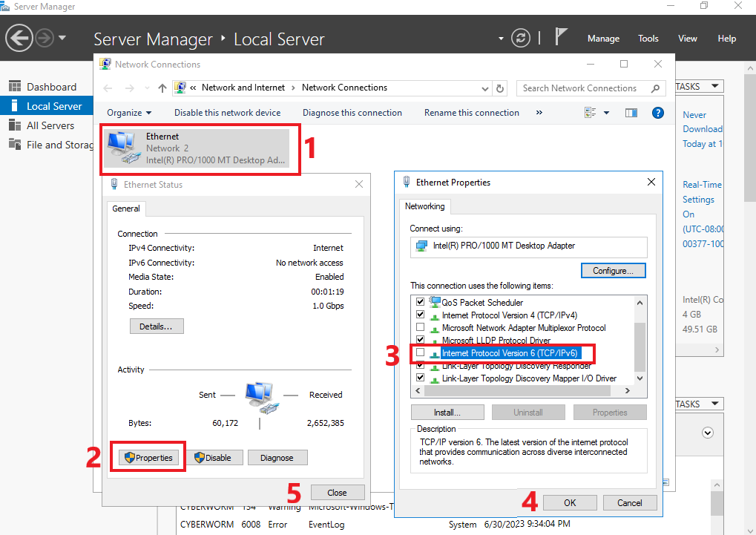This screenshot has height=535, width=756.
Task: Open the notifications flag icon
Action: [x=562, y=37]
